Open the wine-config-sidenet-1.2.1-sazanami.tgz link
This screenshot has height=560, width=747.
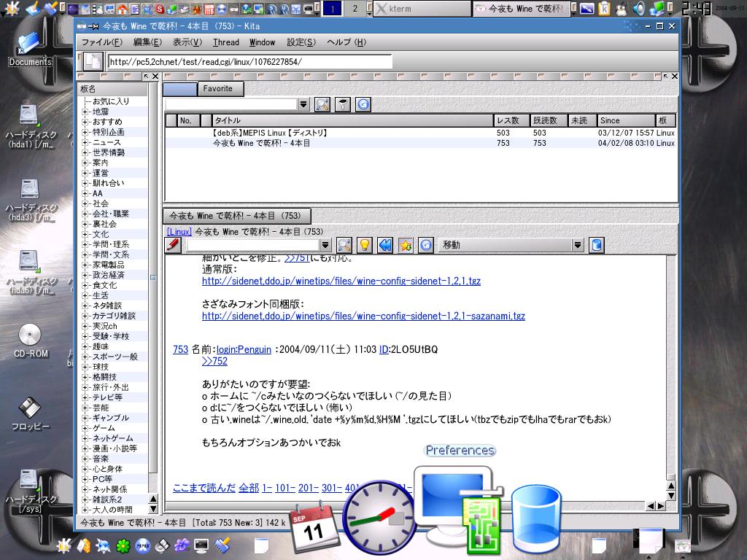point(363,316)
